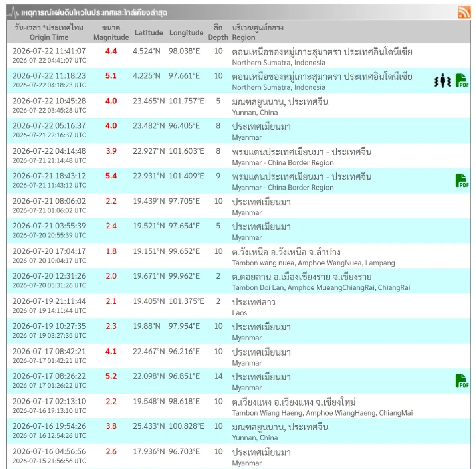Viewport: 476px width, 469px height.
Task: Select magnitude 4.4 value
Action: [x=111, y=51]
